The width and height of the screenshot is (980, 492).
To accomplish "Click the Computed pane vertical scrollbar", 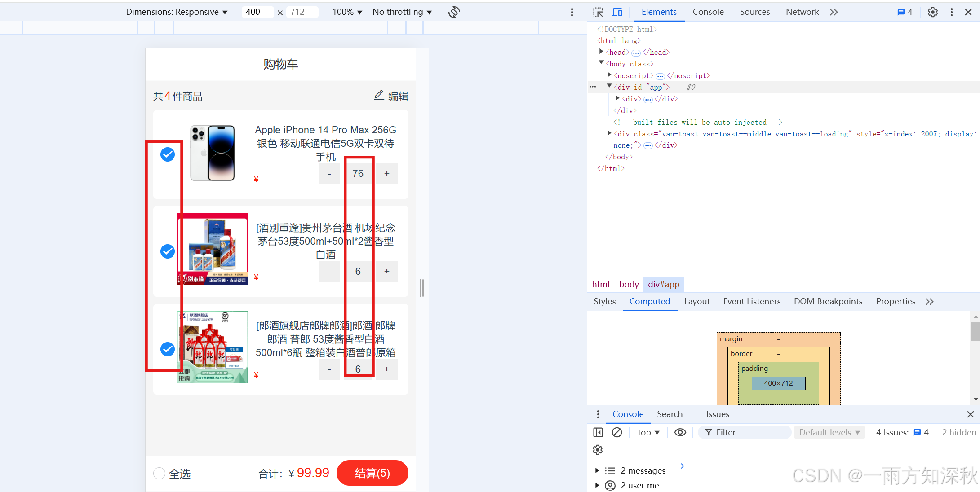I will [975, 332].
